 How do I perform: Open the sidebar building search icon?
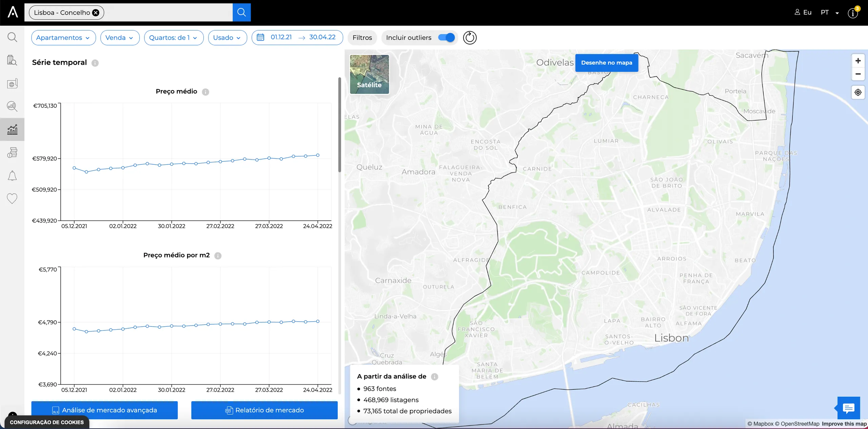pyautogui.click(x=12, y=60)
